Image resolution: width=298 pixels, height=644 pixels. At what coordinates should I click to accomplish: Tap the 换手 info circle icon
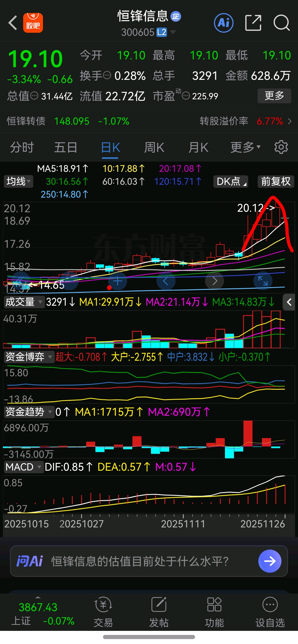tap(107, 75)
